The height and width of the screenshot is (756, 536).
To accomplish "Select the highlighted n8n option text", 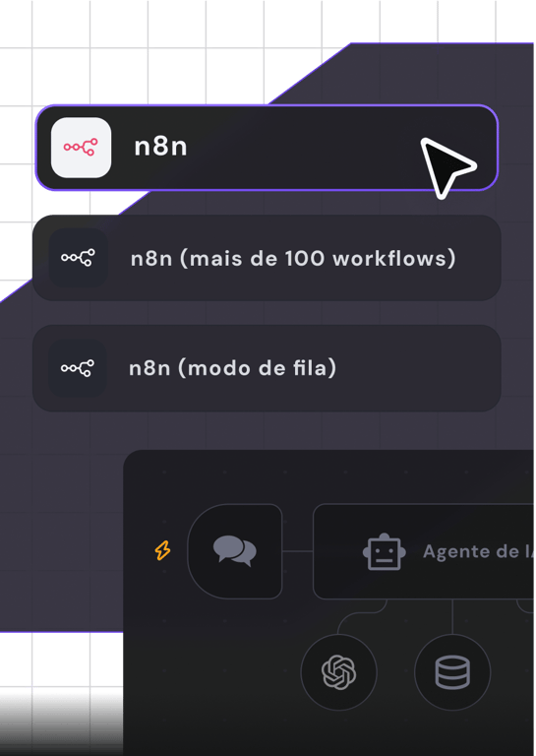I will click(x=160, y=147).
